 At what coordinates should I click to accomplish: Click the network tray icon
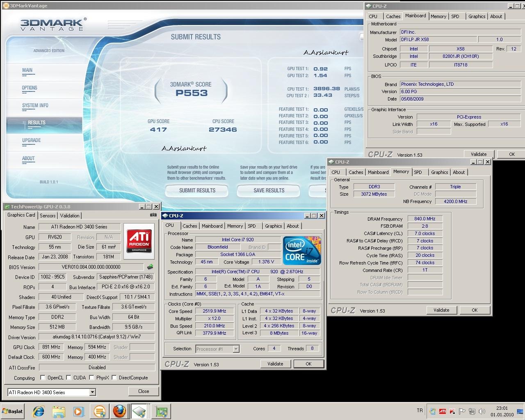click(472, 411)
